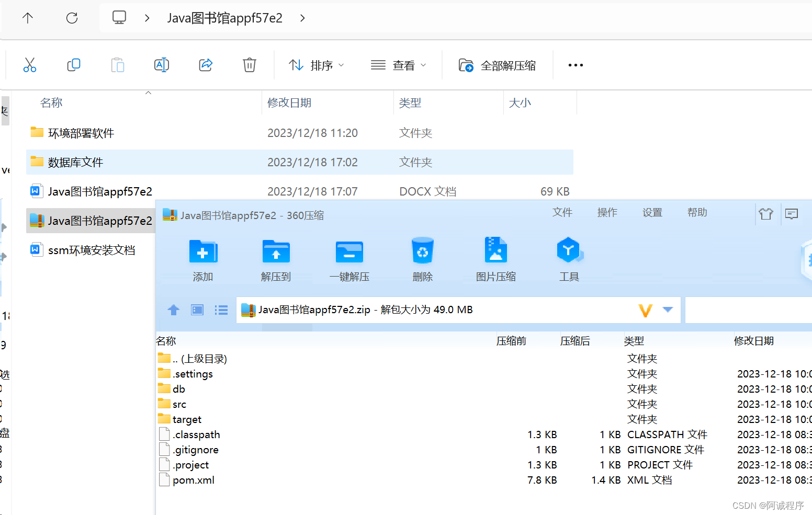812x515 pixels.
Task: Open the 文件 menu in 360压缩
Action: pyautogui.click(x=562, y=212)
